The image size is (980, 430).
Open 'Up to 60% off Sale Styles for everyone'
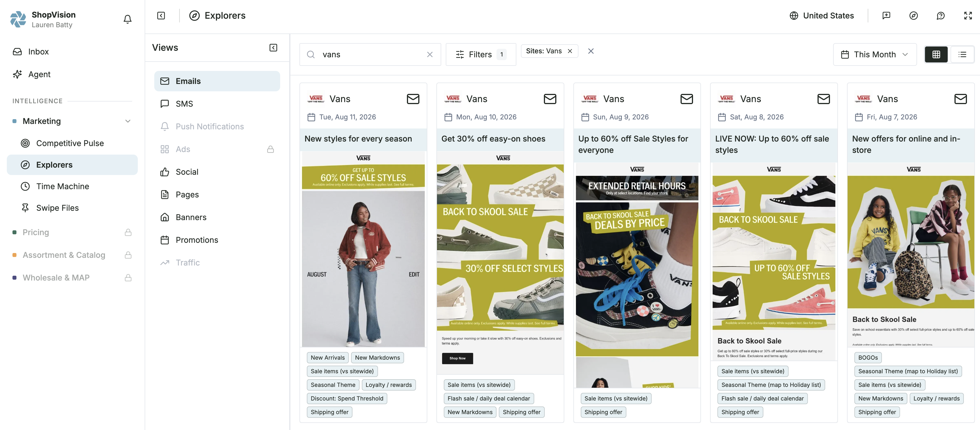click(633, 145)
